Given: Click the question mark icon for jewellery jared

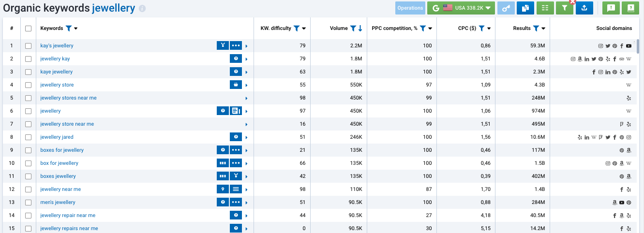Looking at the screenshot, I should (236, 137).
